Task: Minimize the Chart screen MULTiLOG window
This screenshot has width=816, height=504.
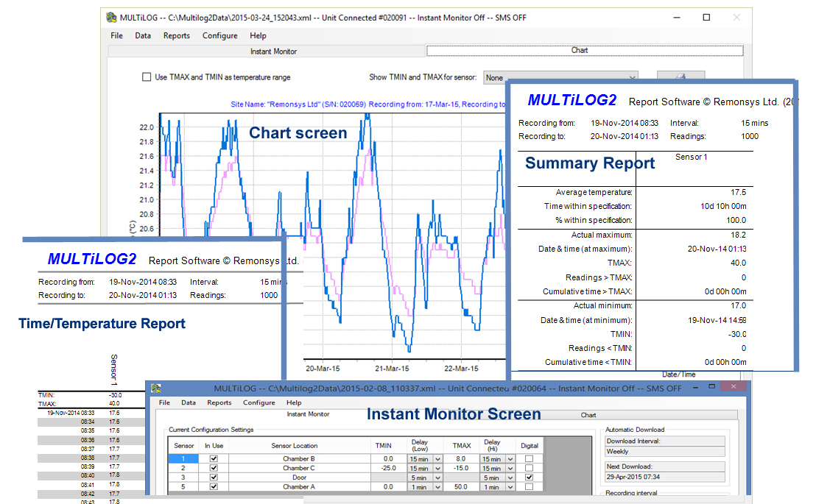Action: (677, 17)
